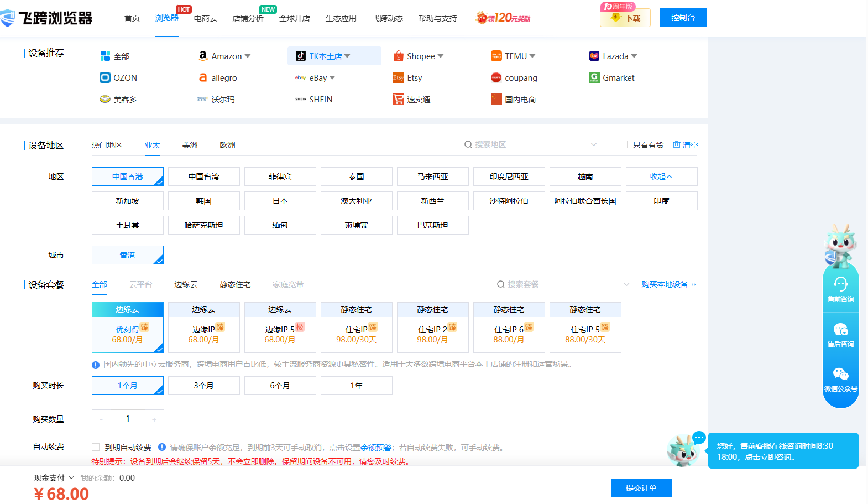Toggle the 到期自动续费 checkbox
The image size is (868, 504).
[96, 447]
